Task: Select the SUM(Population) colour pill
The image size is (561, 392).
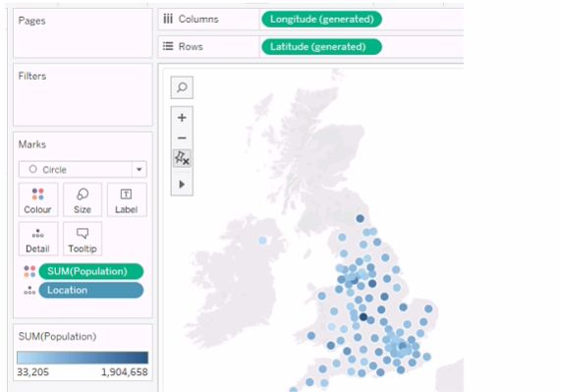Action: [x=90, y=271]
